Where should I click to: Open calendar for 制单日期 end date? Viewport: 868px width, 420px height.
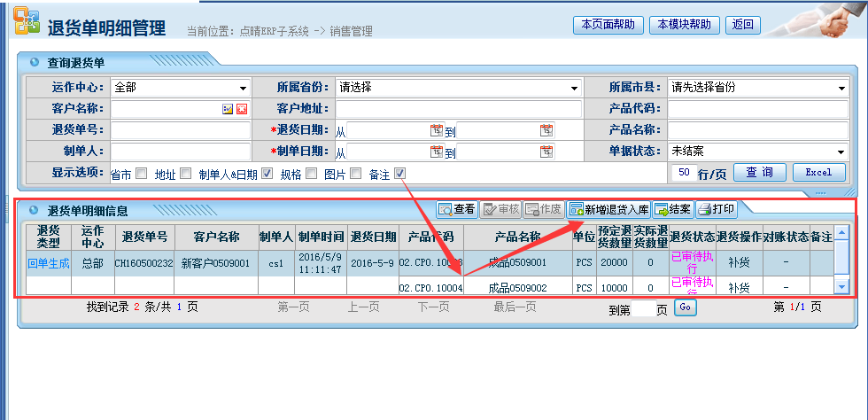tap(546, 152)
